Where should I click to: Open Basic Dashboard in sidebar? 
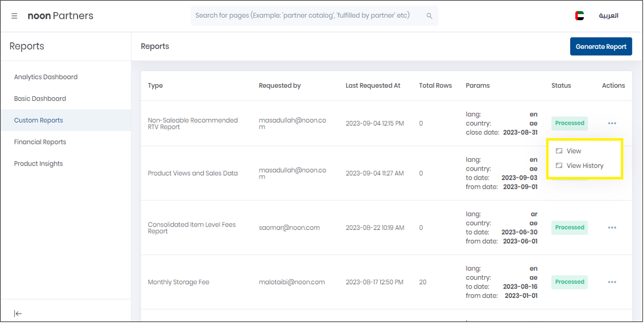tap(40, 99)
